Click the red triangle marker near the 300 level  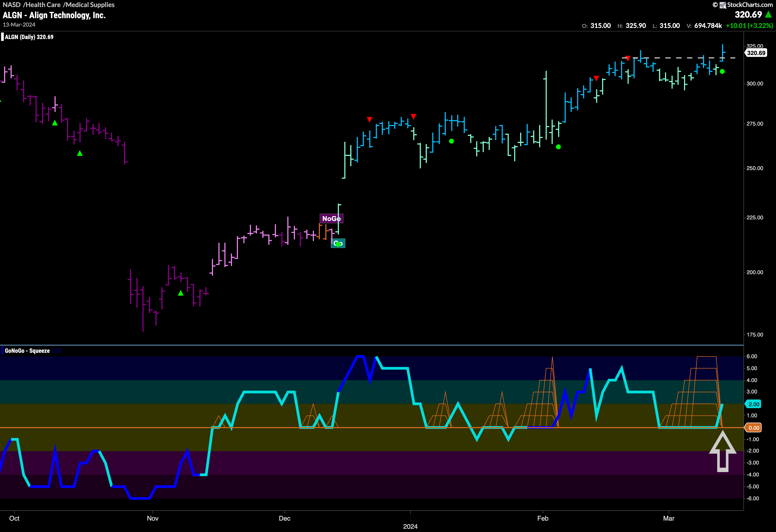click(x=596, y=78)
